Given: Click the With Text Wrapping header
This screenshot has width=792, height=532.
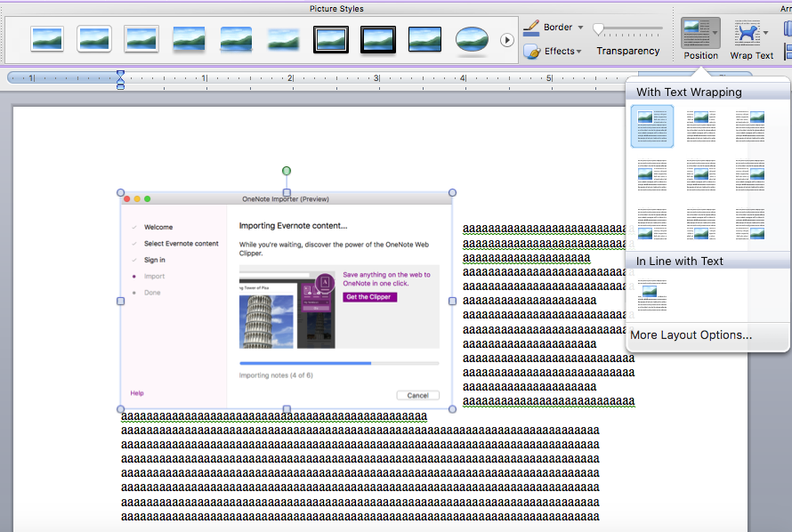Looking at the screenshot, I should (x=689, y=92).
